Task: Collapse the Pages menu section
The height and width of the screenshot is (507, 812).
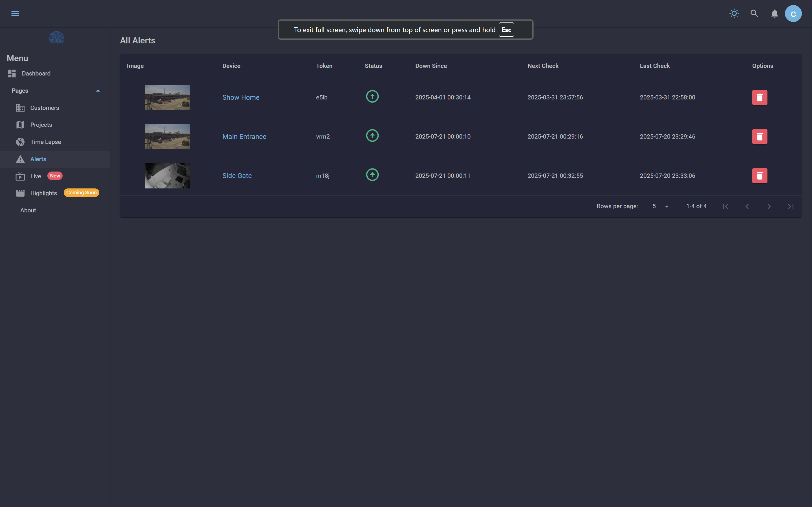Action: point(98,91)
